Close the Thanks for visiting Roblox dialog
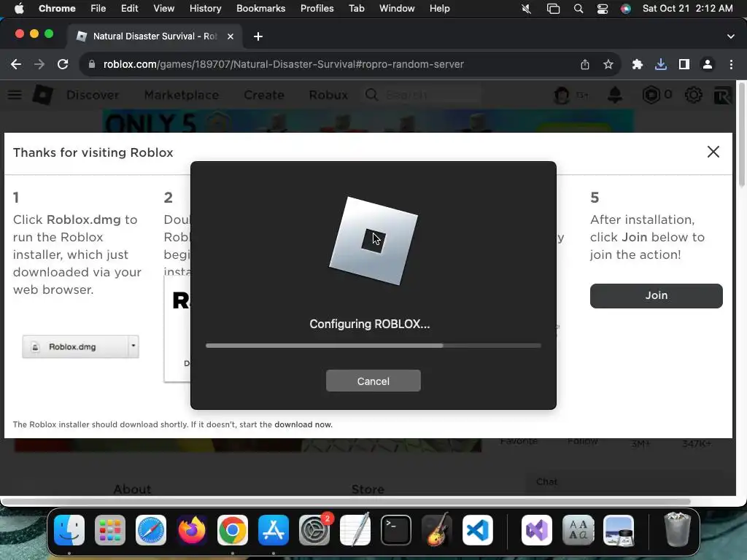Viewport: 747px width, 560px height. (713, 152)
